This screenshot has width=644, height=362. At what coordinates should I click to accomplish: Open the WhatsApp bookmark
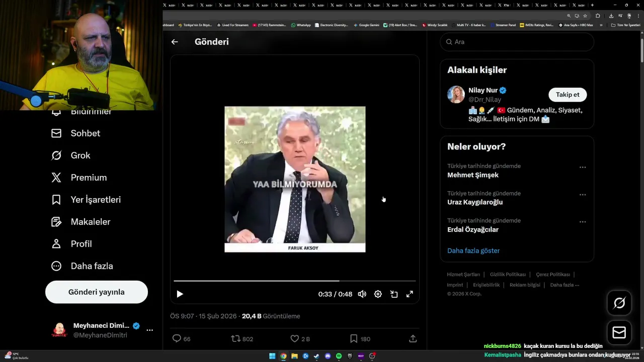tap(301, 25)
